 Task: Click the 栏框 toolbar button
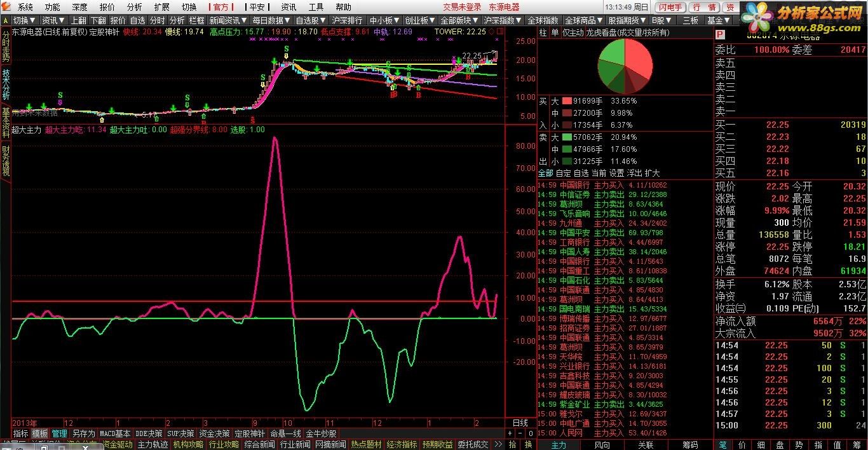196,20
